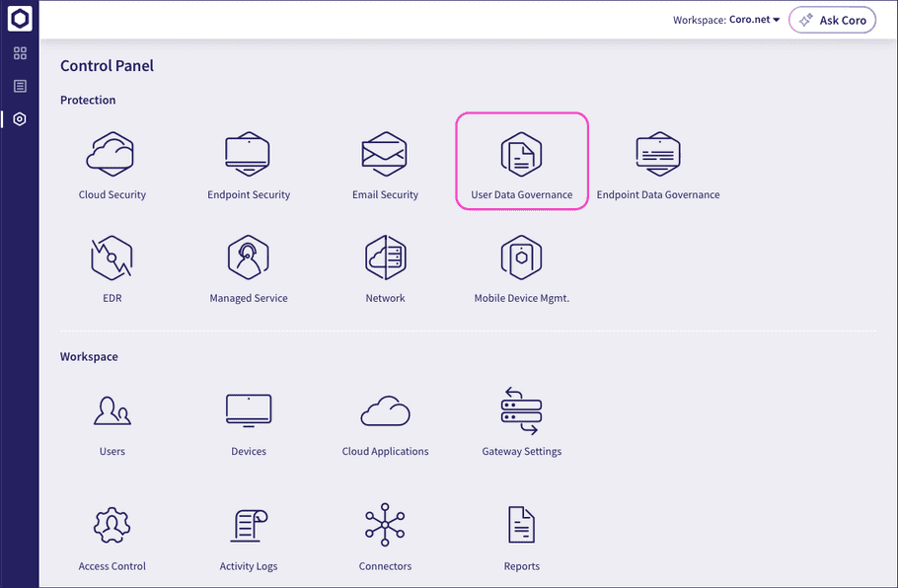Click the Endpoint Security label

point(249,194)
